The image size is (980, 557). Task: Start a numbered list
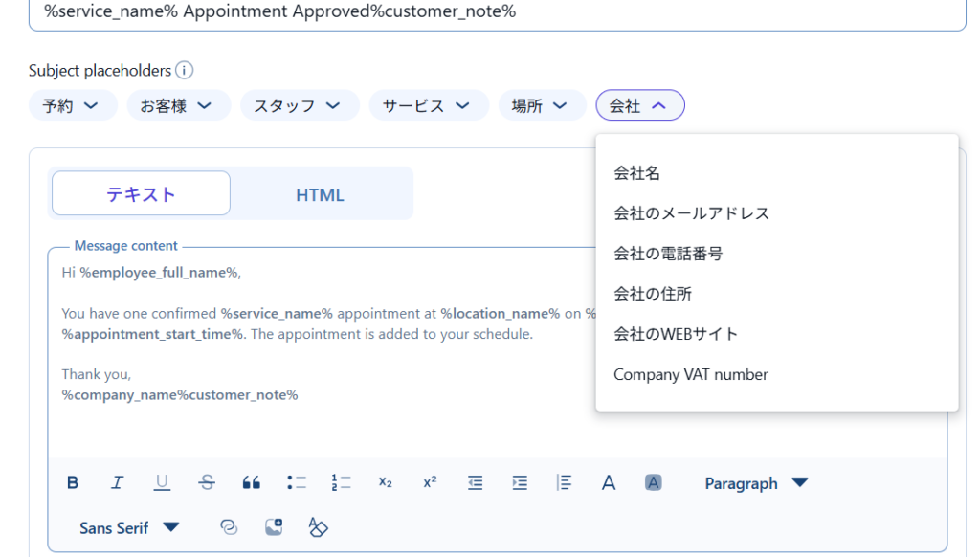pyautogui.click(x=341, y=483)
